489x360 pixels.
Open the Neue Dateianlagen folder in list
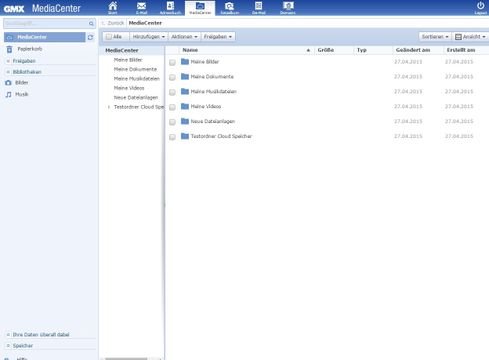click(213, 121)
